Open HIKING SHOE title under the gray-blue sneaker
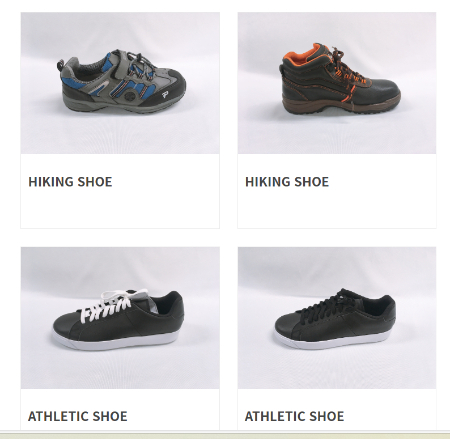 70,182
